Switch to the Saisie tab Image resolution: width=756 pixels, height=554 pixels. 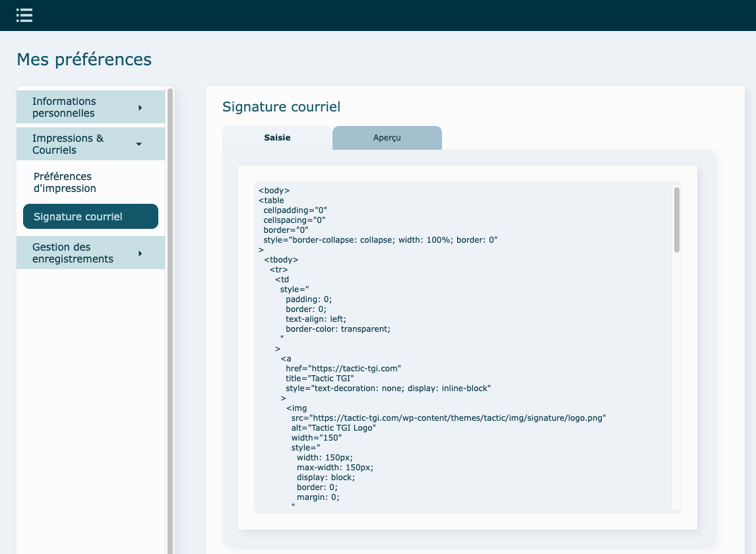pyautogui.click(x=277, y=138)
